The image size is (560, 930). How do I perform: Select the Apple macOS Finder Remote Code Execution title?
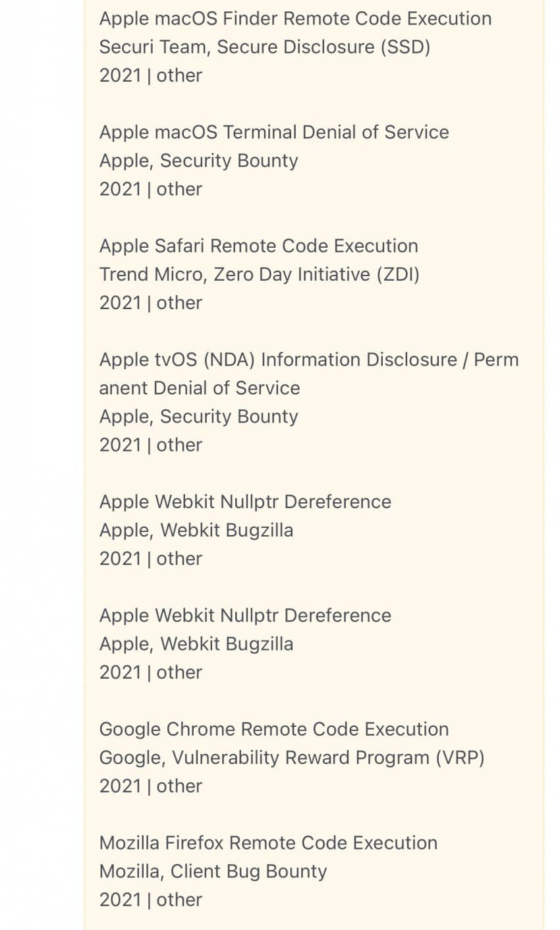tap(295, 18)
